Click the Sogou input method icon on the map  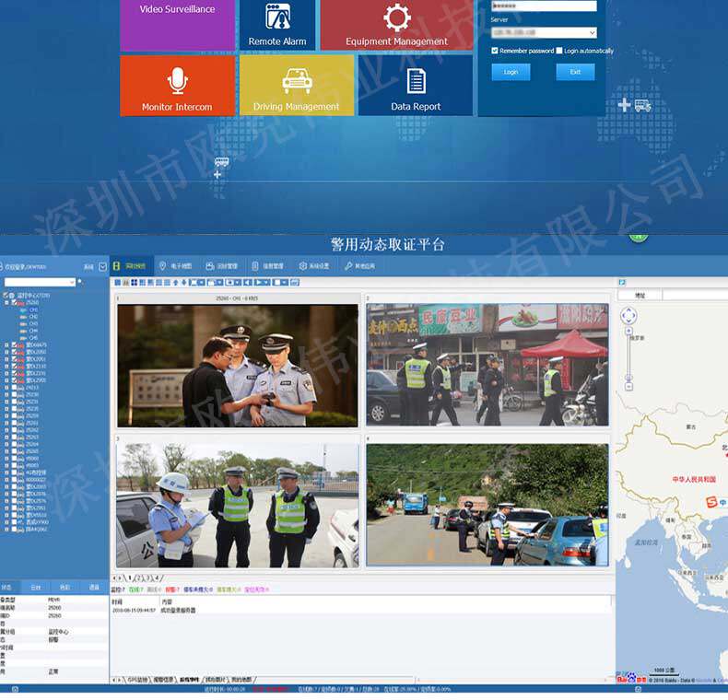point(710,502)
